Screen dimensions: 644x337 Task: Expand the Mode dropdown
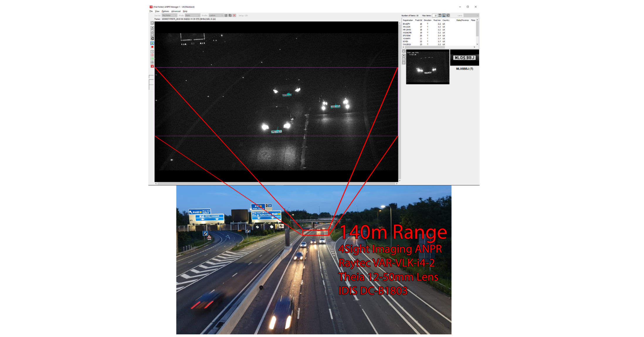tap(192, 15)
